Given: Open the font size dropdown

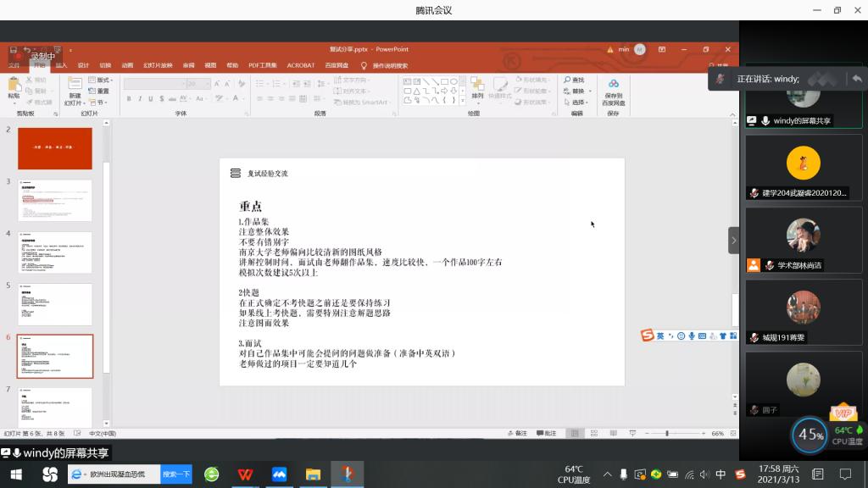Looking at the screenshot, I should click(x=206, y=84).
